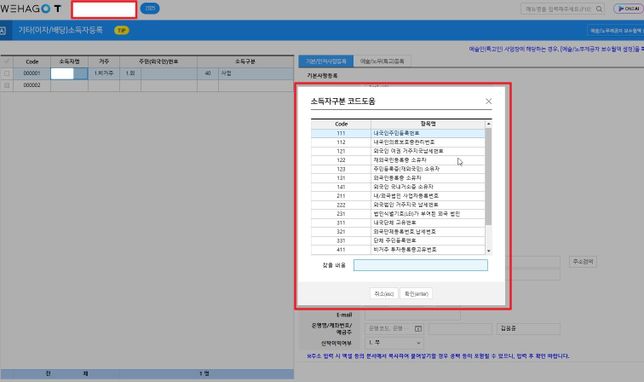
Task: Open the ONE AI button
Action: 628,9
